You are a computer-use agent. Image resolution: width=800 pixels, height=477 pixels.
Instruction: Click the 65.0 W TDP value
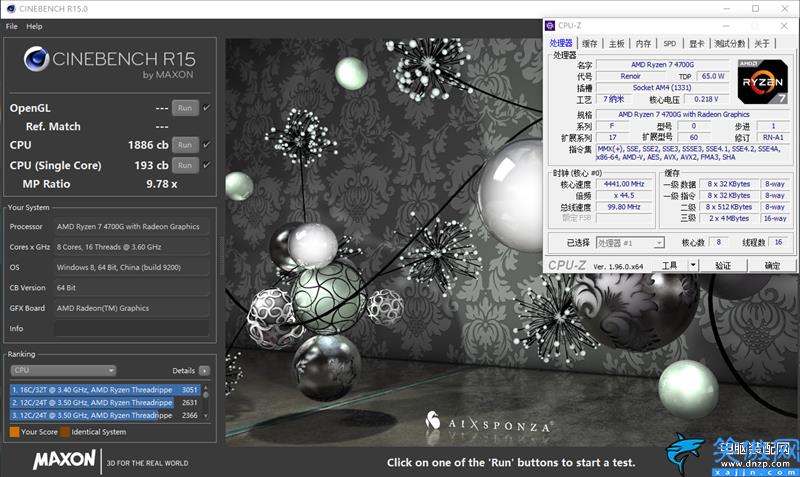pyautogui.click(x=713, y=76)
